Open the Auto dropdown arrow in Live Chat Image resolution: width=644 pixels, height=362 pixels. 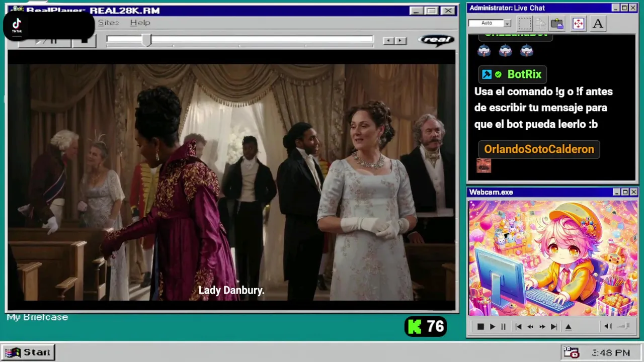pyautogui.click(x=507, y=23)
